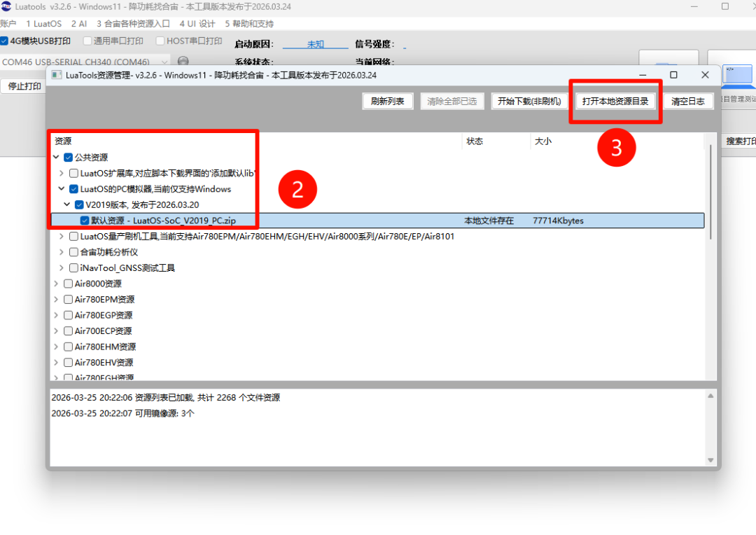Screen dimensions: 756x535
Task: Uncheck the V2019版本 checkbox
Action: coord(80,205)
